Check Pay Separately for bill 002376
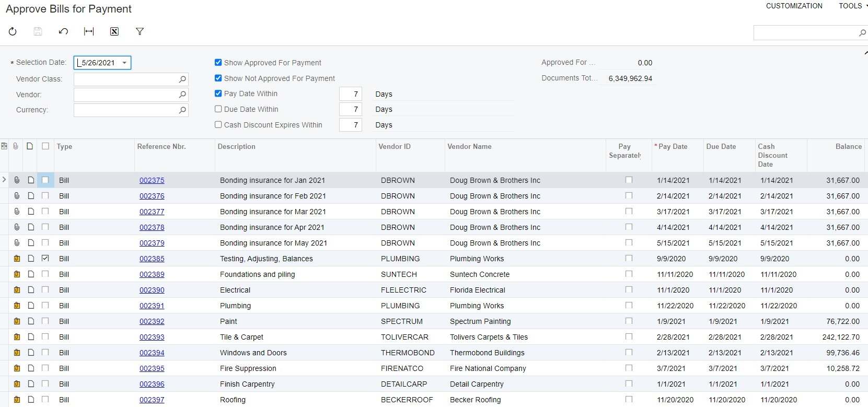 [629, 196]
